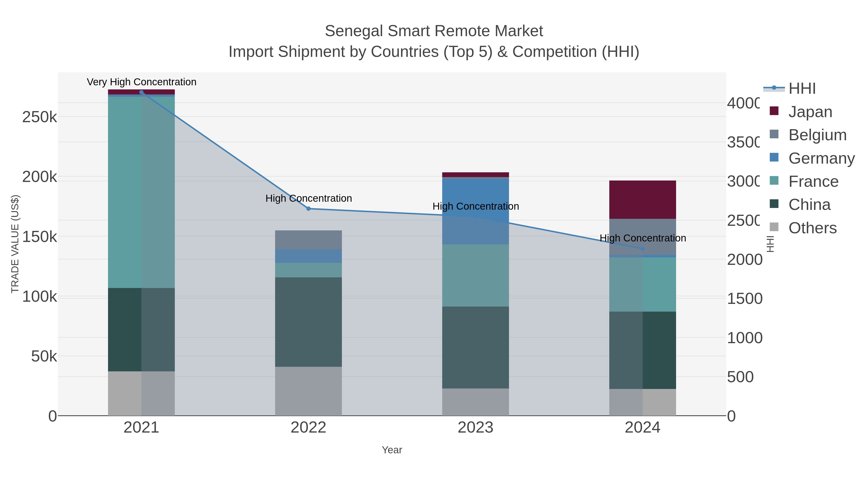Click the 2024 Japan bar segment
The image size is (868, 488).
click(643, 200)
